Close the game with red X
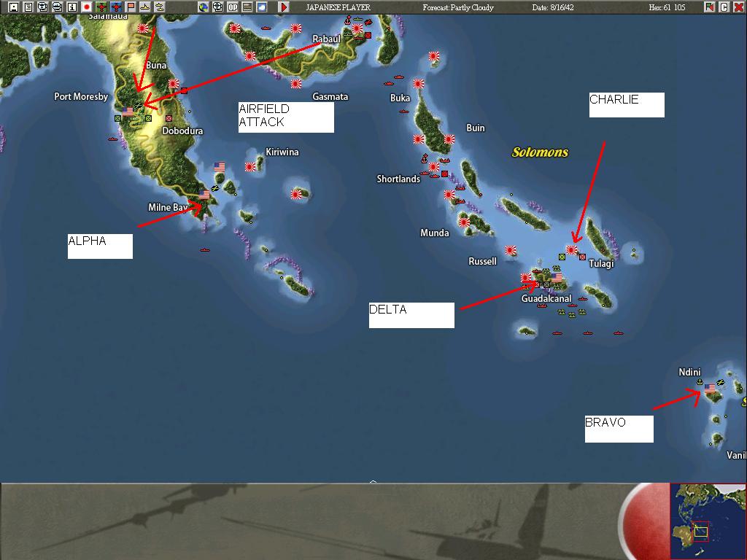 click(738, 7)
